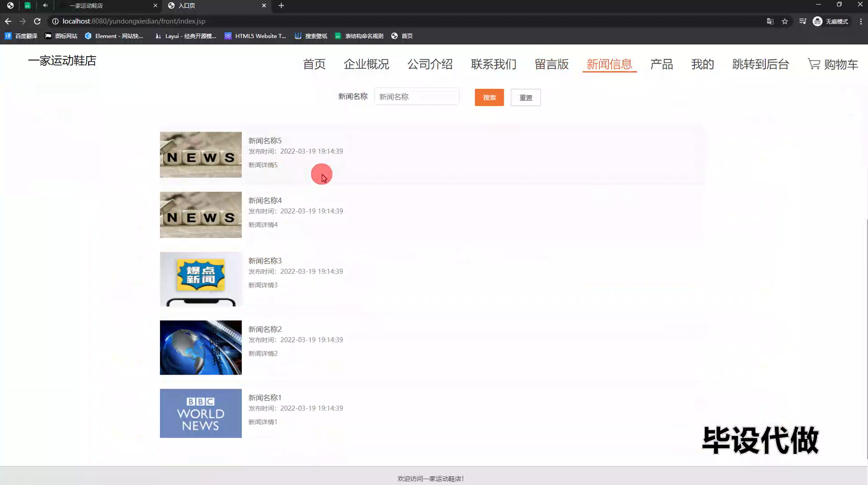Viewport: 868px width, 485px height.
Task: Open the 购物车 shopping cart
Action: [x=833, y=64]
